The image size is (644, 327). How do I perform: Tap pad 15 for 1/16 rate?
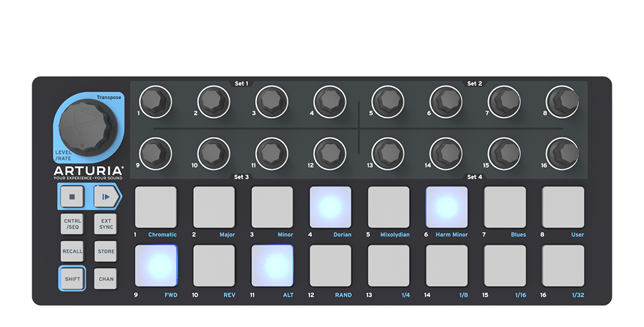click(x=504, y=266)
